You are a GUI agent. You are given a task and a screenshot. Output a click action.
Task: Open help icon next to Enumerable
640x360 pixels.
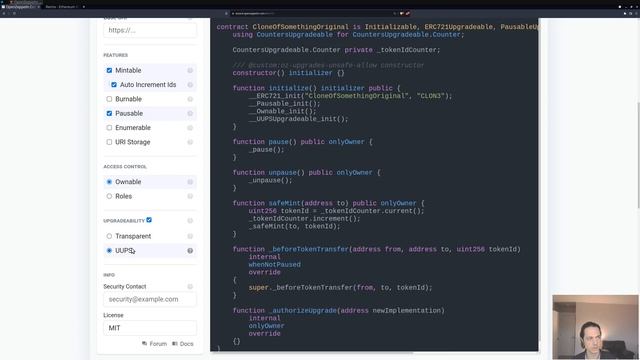190,127
